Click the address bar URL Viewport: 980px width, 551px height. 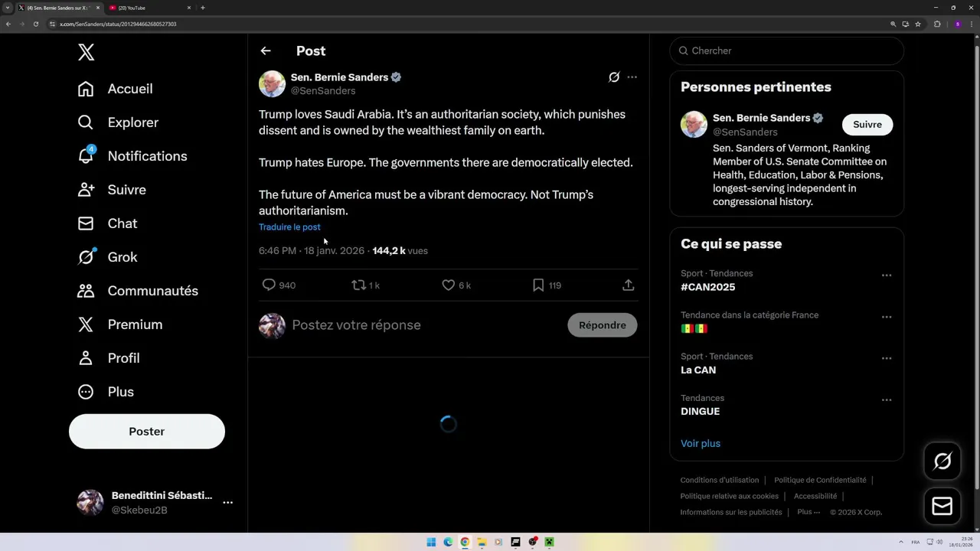(118, 24)
